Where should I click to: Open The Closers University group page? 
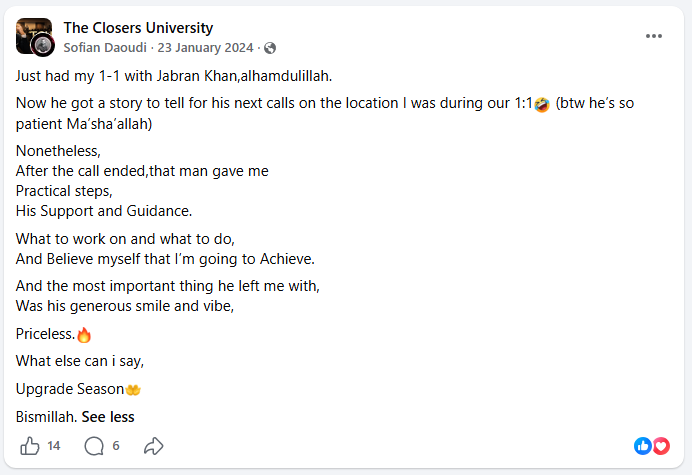tap(138, 28)
